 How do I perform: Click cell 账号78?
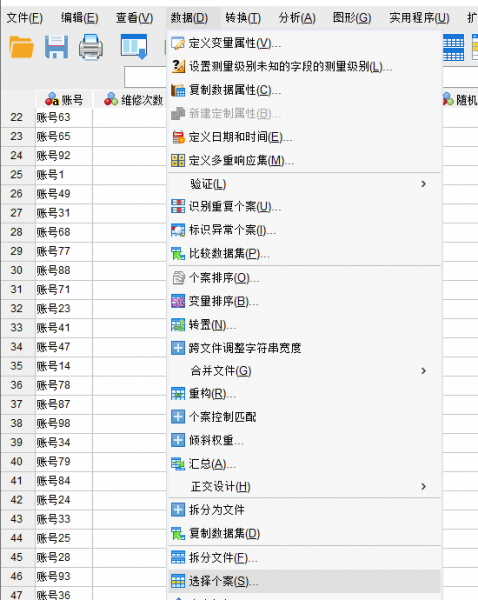tap(64, 385)
